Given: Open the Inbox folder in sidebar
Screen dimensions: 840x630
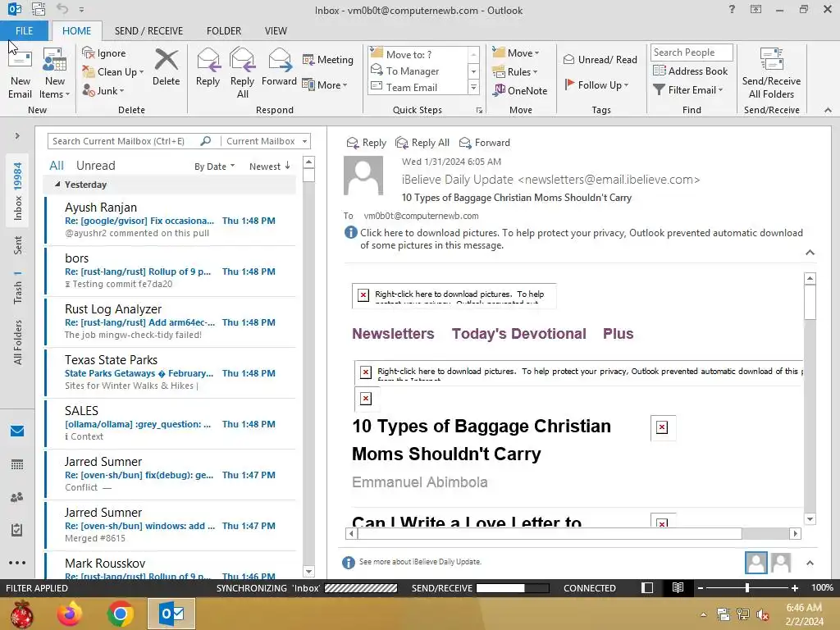Looking at the screenshot, I should [x=18, y=191].
